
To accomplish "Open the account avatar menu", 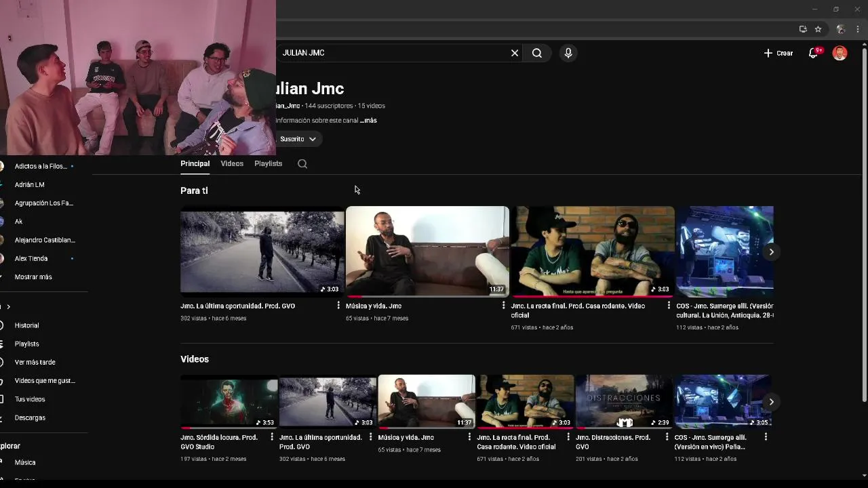I will point(840,53).
